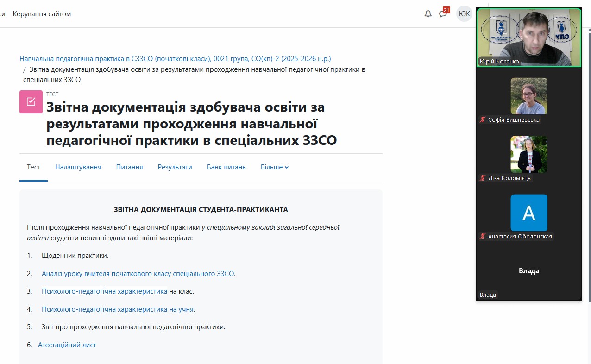Click muted microphone icon for Анастасия Оболонская
The height and width of the screenshot is (364, 591).
[483, 237]
